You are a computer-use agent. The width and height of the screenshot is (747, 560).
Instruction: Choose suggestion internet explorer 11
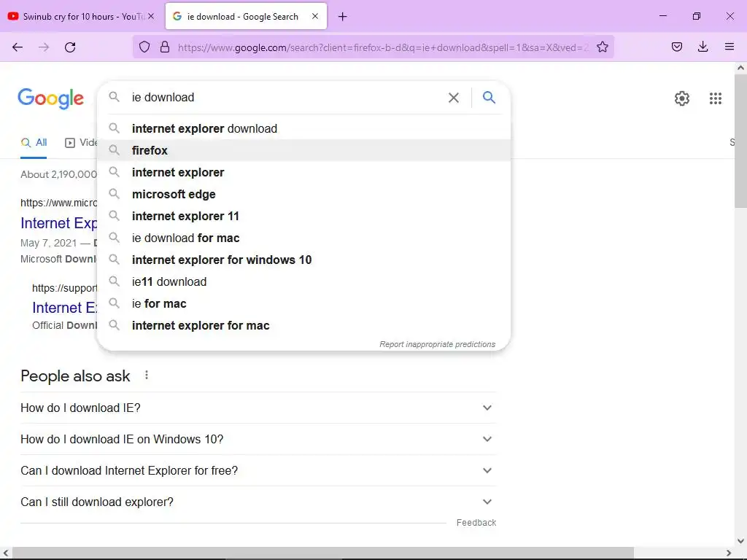click(303, 216)
